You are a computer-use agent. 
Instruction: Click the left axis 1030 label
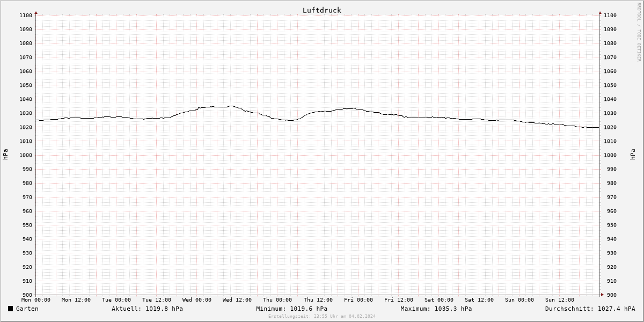[x=26, y=113]
